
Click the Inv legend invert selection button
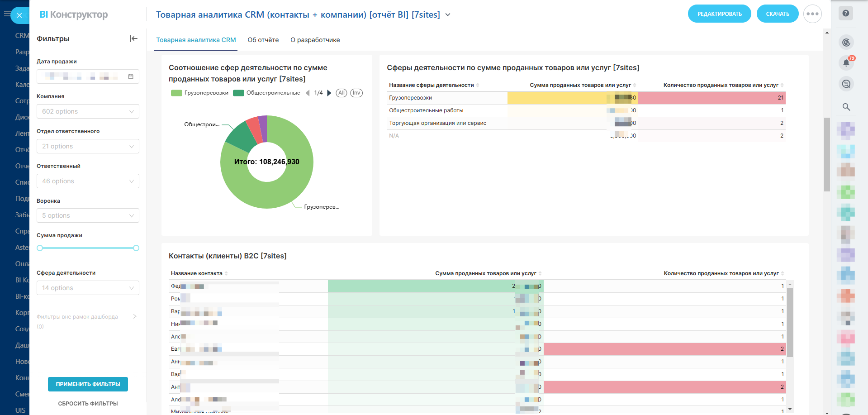[x=356, y=93]
